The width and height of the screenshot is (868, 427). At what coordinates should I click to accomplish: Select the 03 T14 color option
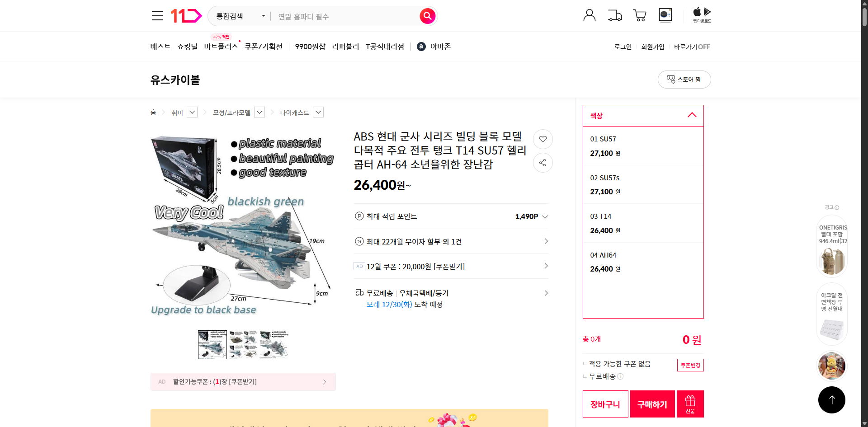[642, 223]
